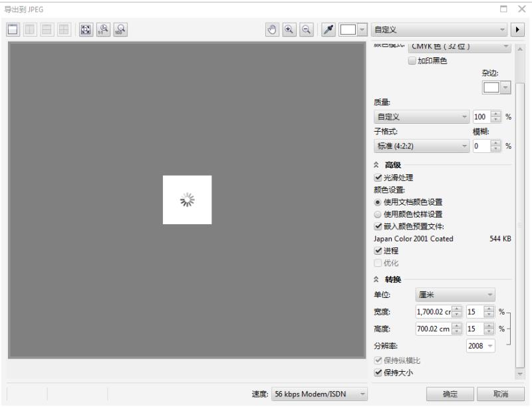
Task: Click the 宽度 width field
Action: tap(434, 312)
